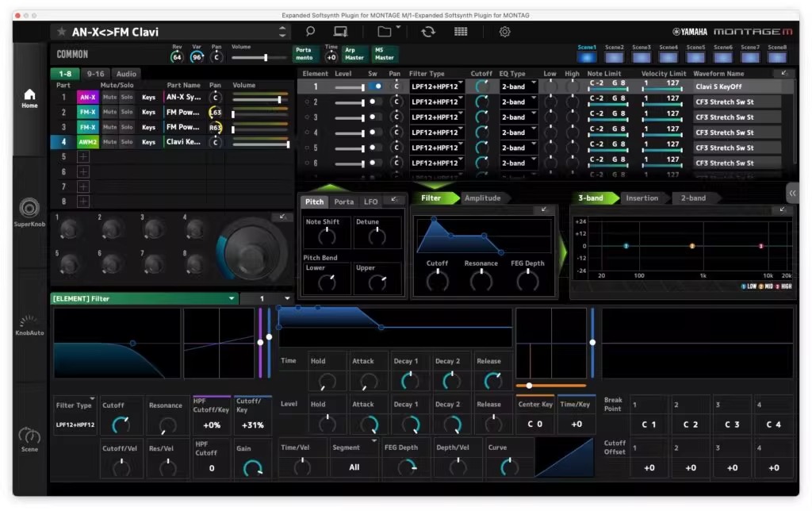Toggle the MS Master button
The height and width of the screenshot is (511, 812).
coord(385,54)
